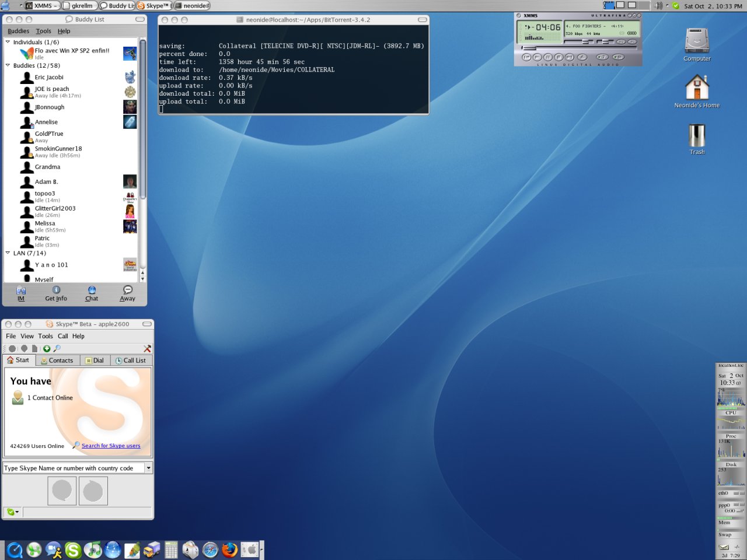747x560 pixels.
Task: Launch Firefox from the dock
Action: coord(230,549)
